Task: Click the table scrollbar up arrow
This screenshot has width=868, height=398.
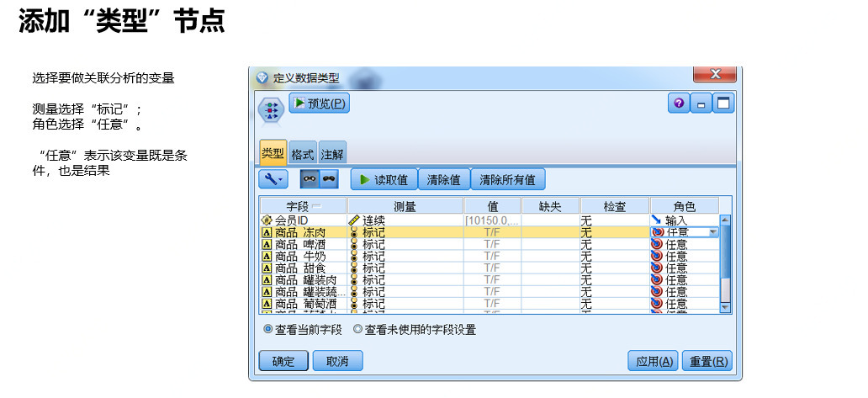Action: [725, 220]
